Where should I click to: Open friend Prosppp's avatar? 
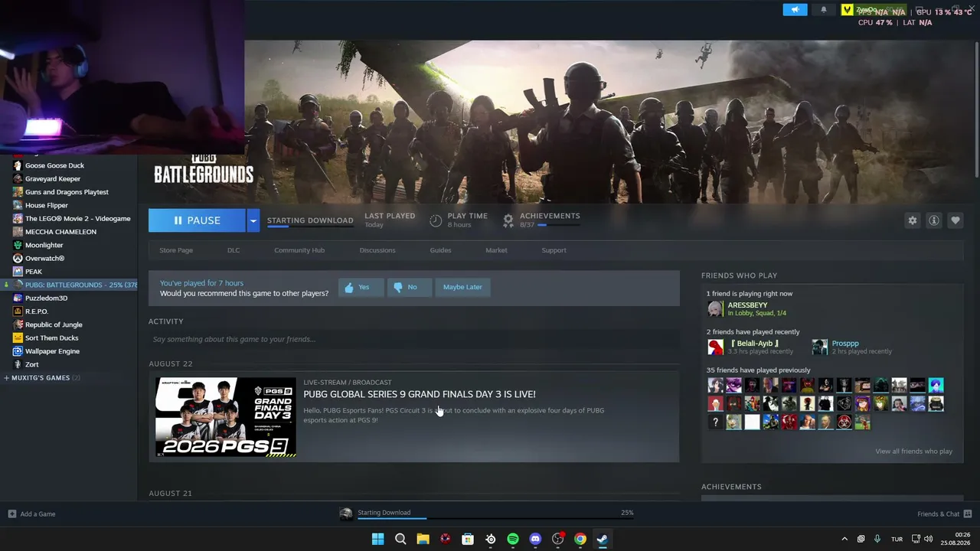[819, 347]
